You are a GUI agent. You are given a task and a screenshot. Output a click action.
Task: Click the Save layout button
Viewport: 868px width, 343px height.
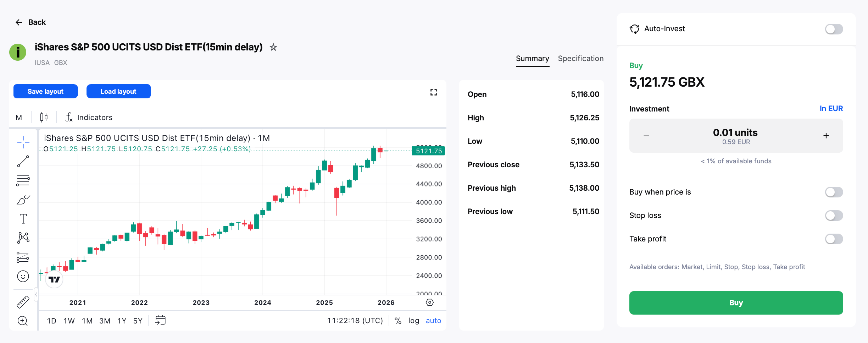[x=46, y=91]
